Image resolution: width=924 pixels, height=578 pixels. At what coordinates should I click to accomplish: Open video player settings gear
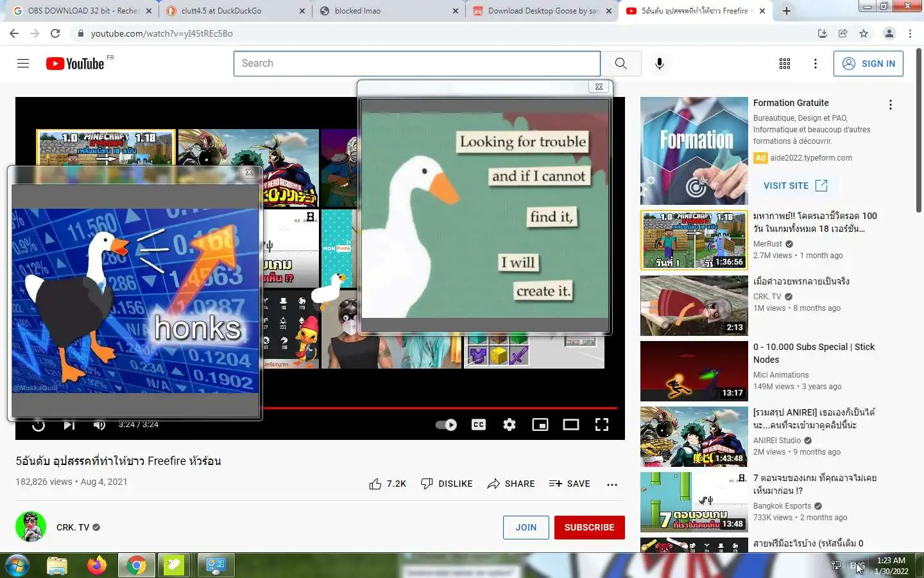509,425
